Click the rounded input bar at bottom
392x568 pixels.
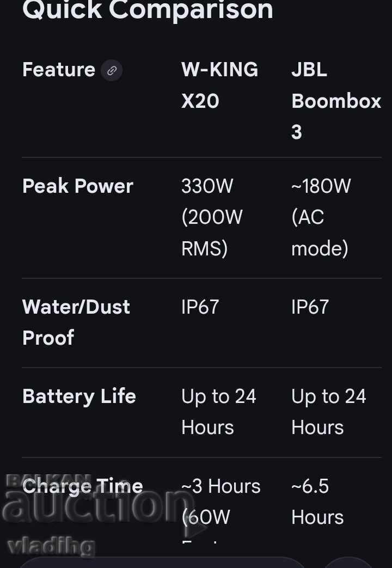(163, 563)
